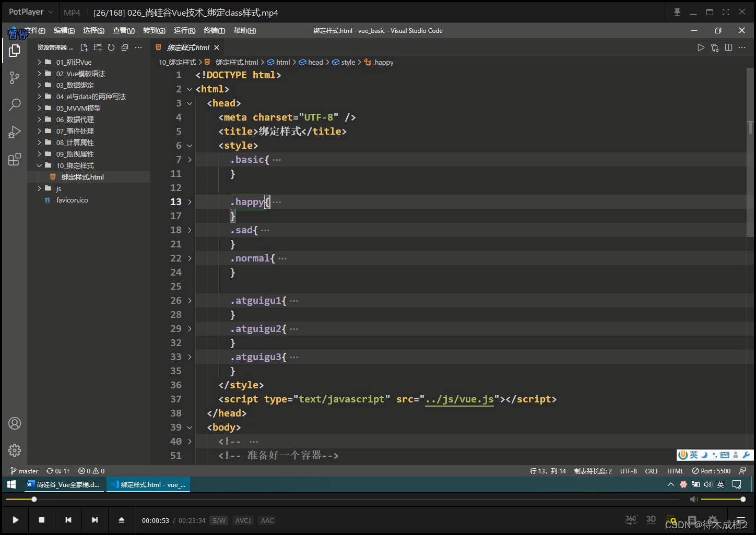The width and height of the screenshot is (756, 535).
Task: Open the VS Code Explorer view
Action: click(15, 51)
